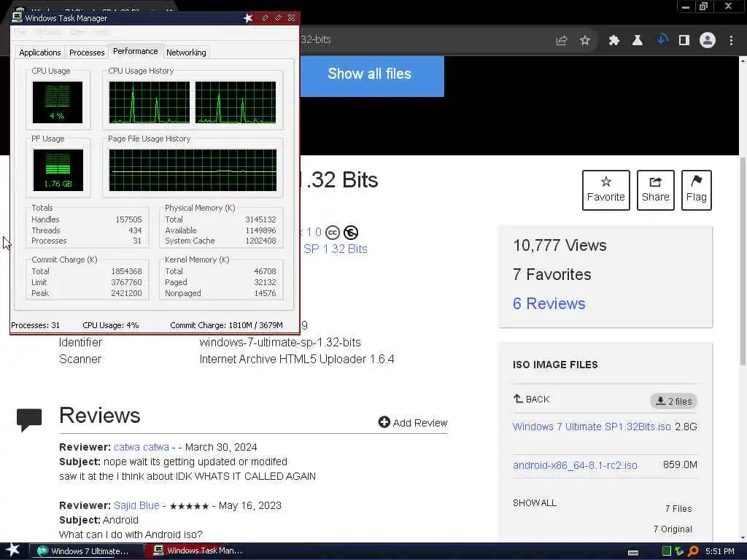Click the second CPU Usage History graph
The width and height of the screenshot is (747, 560).
236,102
